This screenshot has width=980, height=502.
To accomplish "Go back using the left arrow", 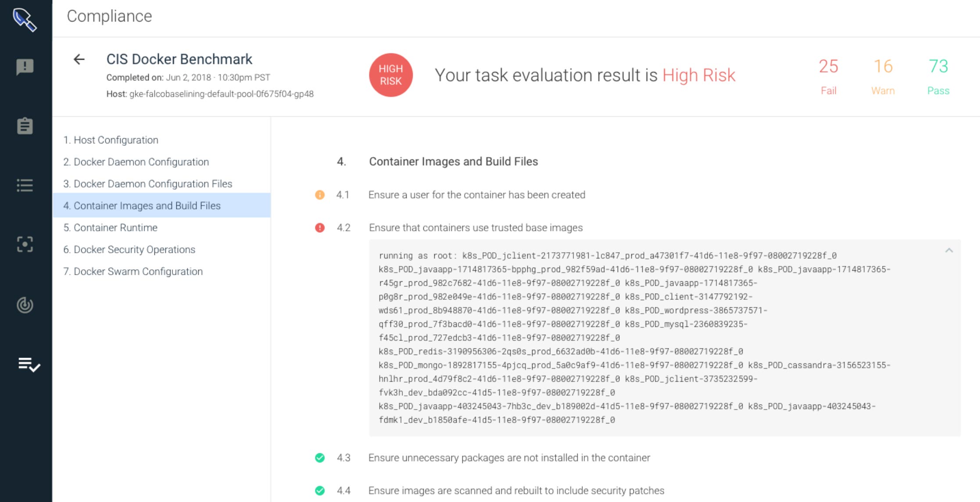I will pos(79,59).
